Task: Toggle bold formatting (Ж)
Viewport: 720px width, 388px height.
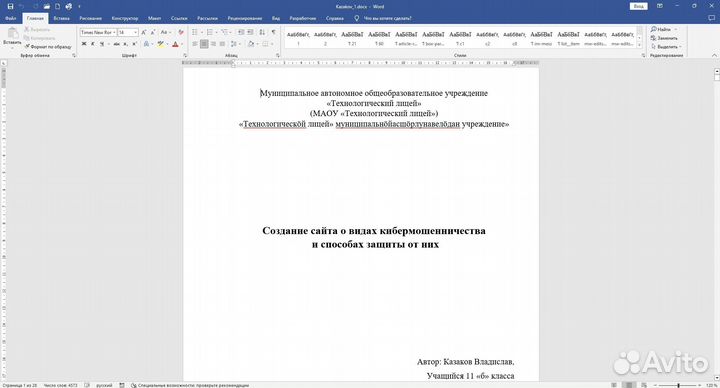Action: (84, 44)
